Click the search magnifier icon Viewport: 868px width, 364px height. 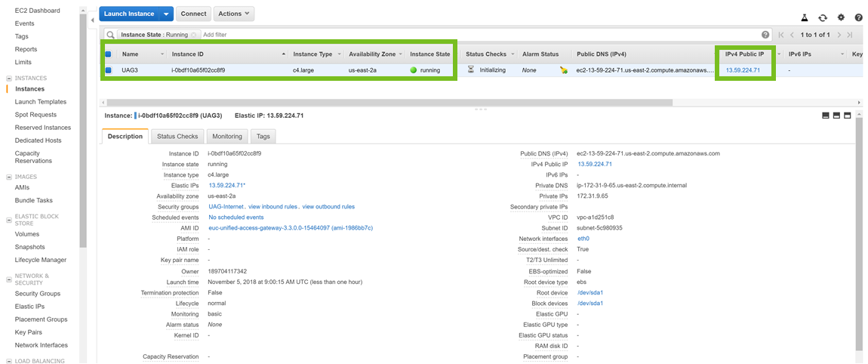coord(110,34)
